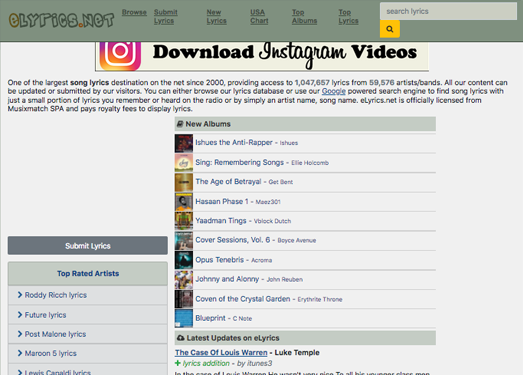Screen dimensions: 523x375
Task: Open Johnny and Alonny album cover thumbnail
Action: coord(184,280)
